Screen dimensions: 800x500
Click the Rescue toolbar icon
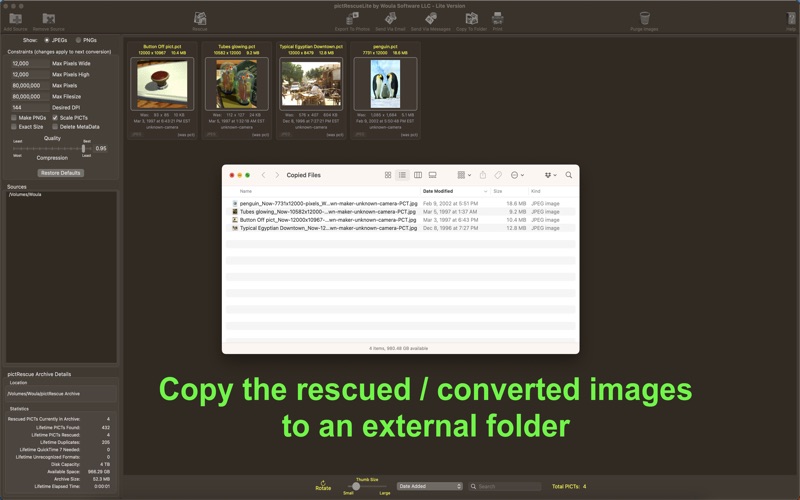[200, 19]
